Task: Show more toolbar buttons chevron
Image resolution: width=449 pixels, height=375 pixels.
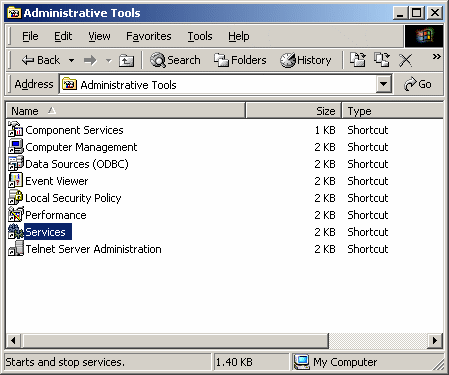Action: 436,56
